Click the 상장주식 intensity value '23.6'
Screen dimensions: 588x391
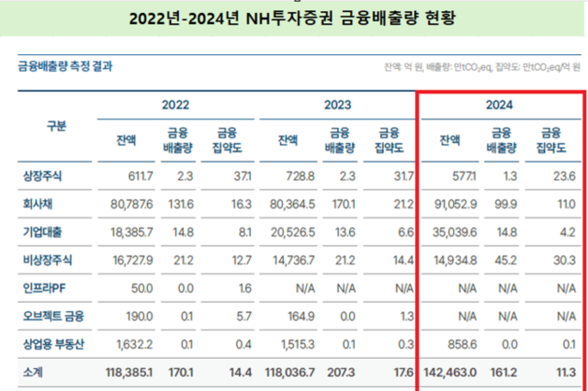564,176
